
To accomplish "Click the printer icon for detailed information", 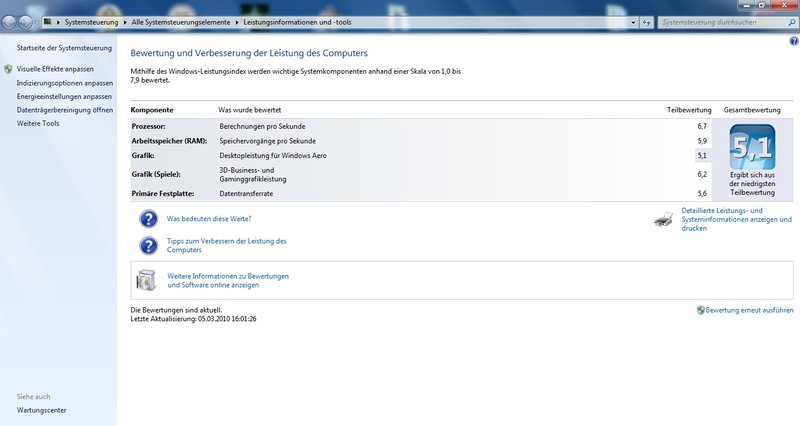I will pos(664,219).
